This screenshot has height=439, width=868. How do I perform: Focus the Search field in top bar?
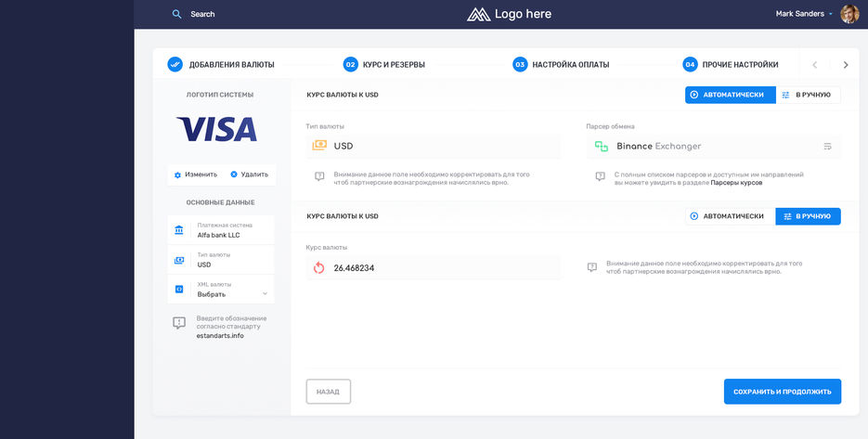tap(202, 14)
